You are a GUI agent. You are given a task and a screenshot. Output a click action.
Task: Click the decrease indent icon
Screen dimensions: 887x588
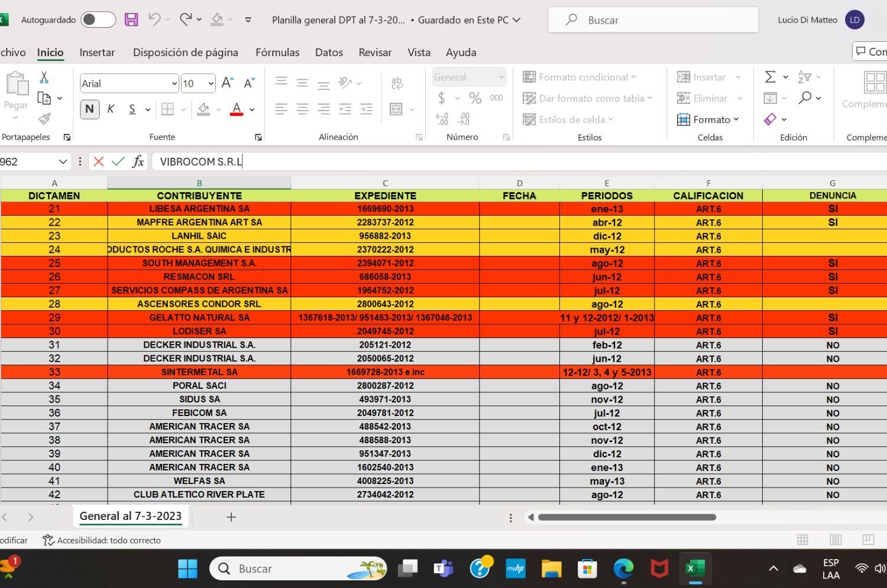(x=345, y=109)
